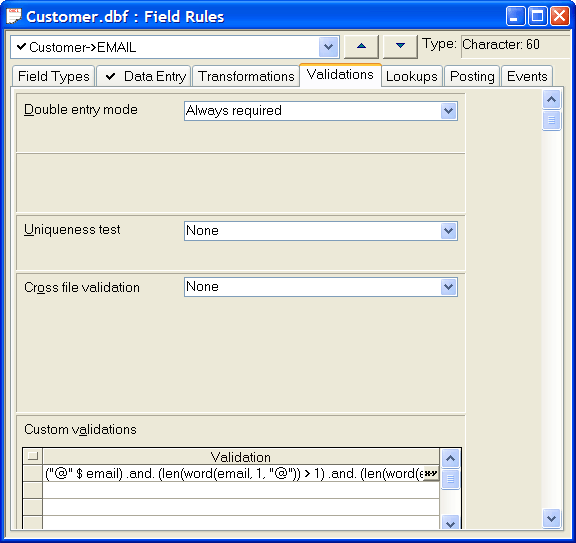Open the Customer->EMAIL field dropdown

(x=328, y=47)
